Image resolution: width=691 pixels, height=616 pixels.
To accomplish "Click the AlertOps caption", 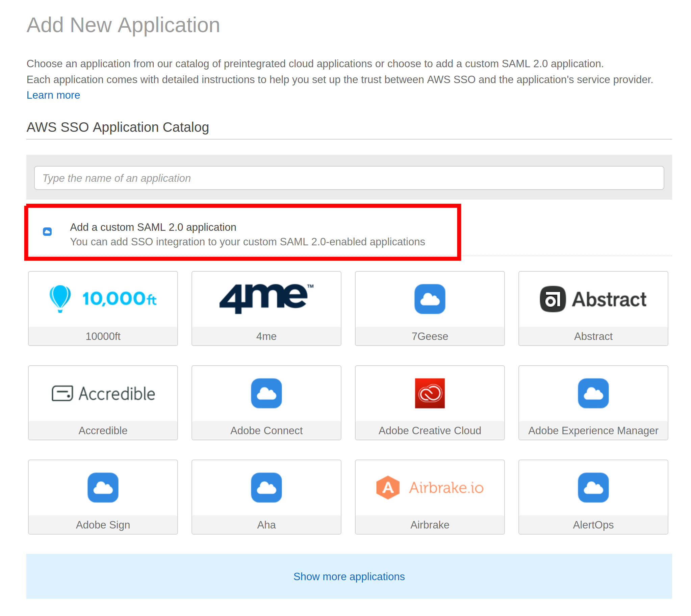I will 593,525.
